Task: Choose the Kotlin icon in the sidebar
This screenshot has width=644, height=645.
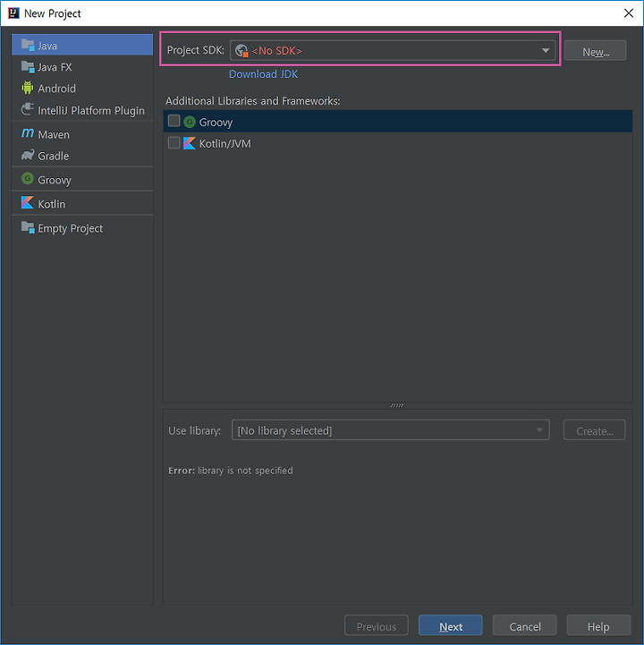Action: click(x=28, y=203)
